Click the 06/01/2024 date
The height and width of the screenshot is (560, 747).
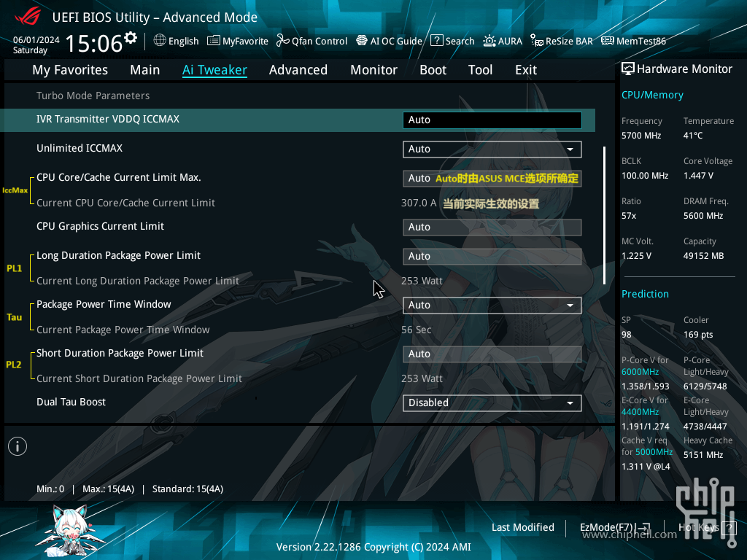36,40
